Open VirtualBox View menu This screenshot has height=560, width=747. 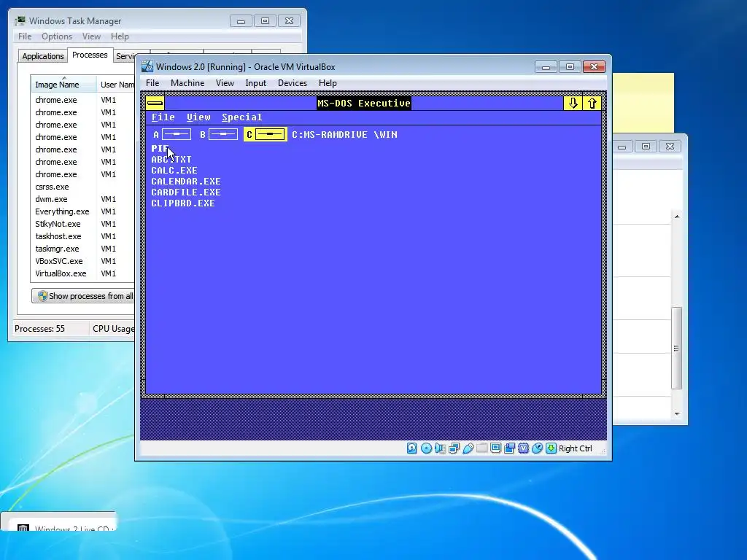click(225, 83)
